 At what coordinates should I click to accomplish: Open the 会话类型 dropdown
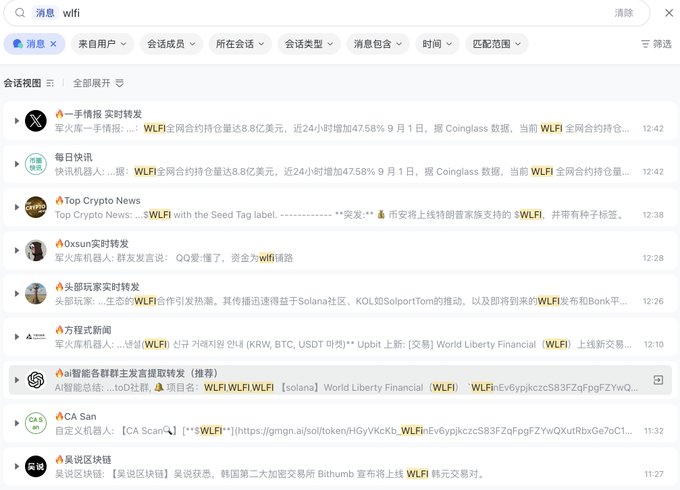coord(309,44)
